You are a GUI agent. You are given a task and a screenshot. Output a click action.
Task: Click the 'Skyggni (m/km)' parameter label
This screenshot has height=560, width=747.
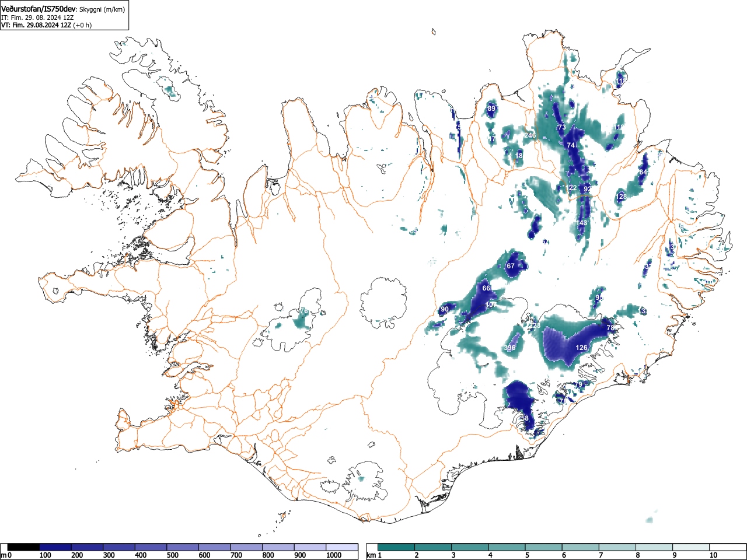(x=102, y=10)
